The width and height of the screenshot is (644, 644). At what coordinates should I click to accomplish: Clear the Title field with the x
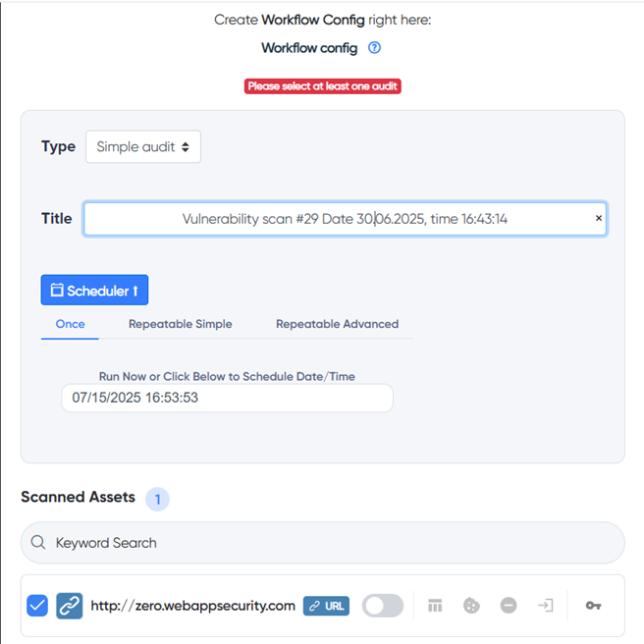tap(599, 219)
